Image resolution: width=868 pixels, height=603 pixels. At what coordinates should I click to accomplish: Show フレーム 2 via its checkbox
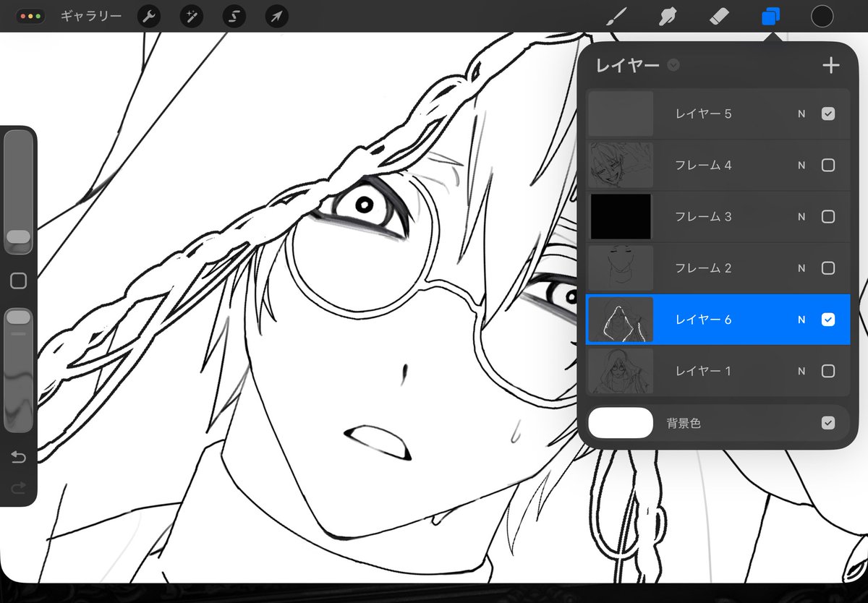[828, 268]
